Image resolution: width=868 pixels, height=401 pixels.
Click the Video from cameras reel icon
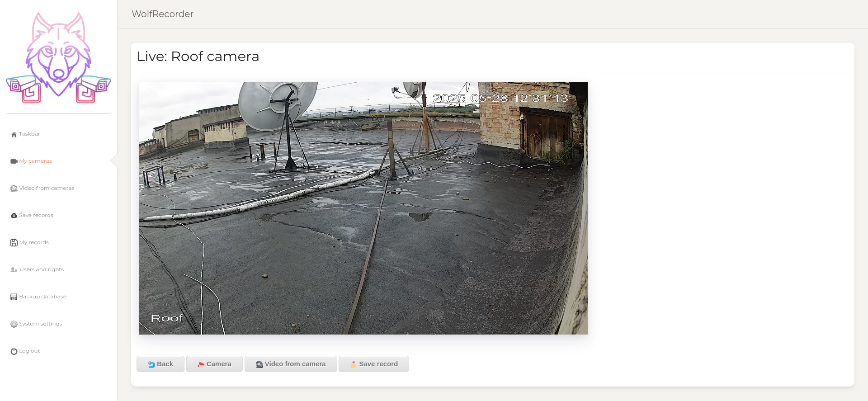click(14, 189)
